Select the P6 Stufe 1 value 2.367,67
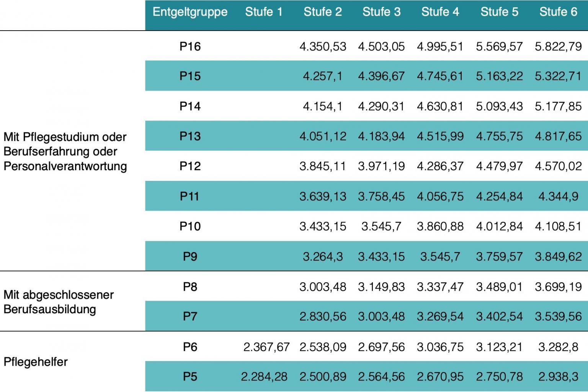Viewport: 588px width, 392px height. 266,347
